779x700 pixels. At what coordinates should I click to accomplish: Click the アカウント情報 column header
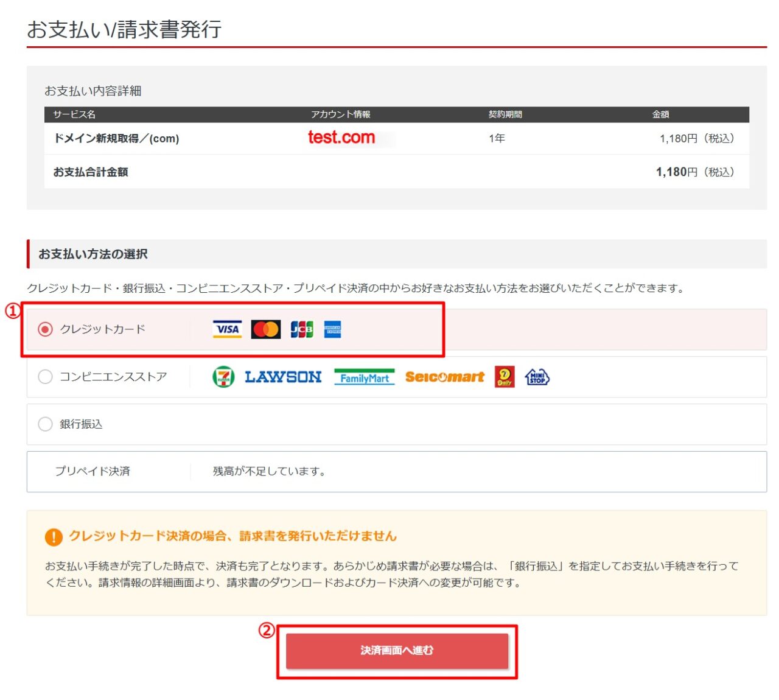point(341,114)
